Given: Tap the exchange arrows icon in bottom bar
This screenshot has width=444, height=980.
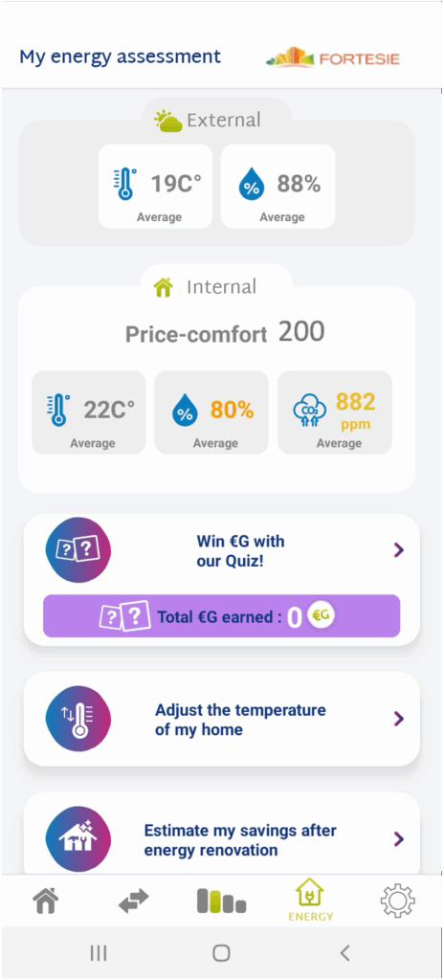Looking at the screenshot, I should click(134, 901).
